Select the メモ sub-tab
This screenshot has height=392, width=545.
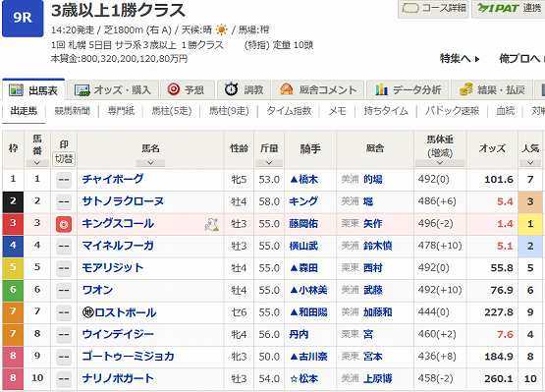pos(337,111)
